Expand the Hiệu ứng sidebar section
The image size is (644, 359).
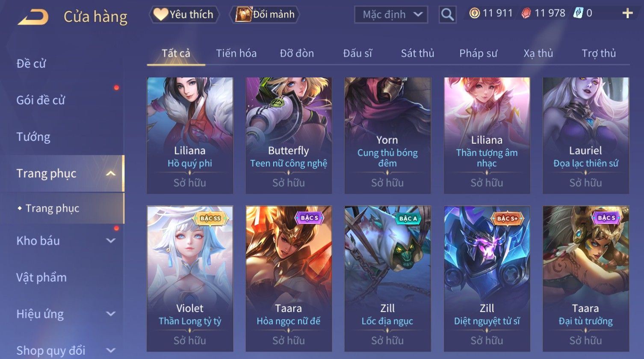point(111,314)
